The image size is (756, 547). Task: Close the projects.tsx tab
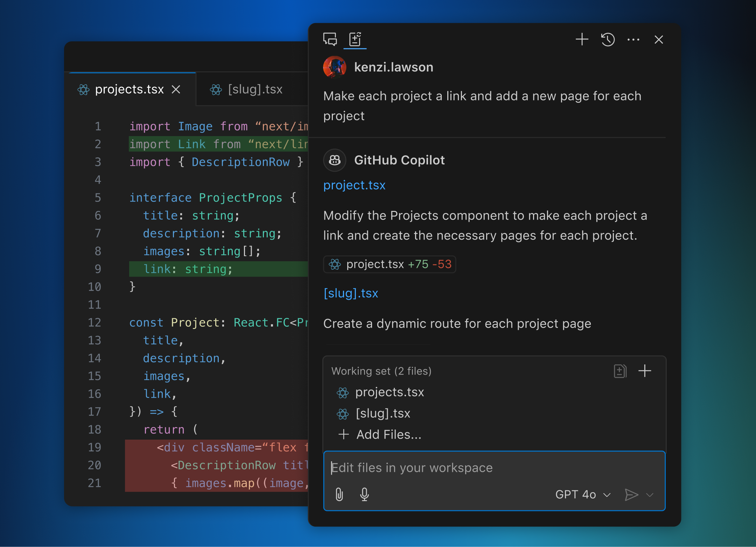176,90
